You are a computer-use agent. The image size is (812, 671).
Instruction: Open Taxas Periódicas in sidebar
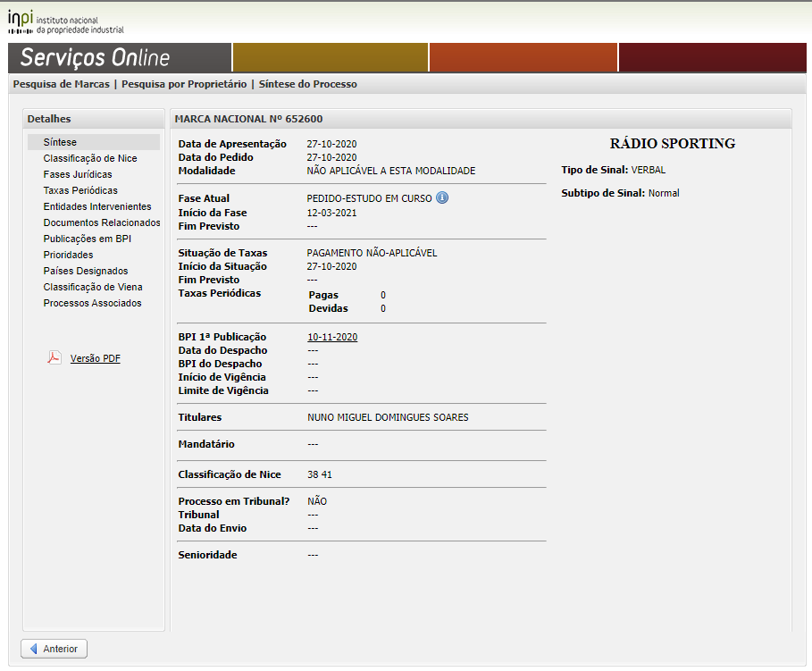(x=80, y=190)
